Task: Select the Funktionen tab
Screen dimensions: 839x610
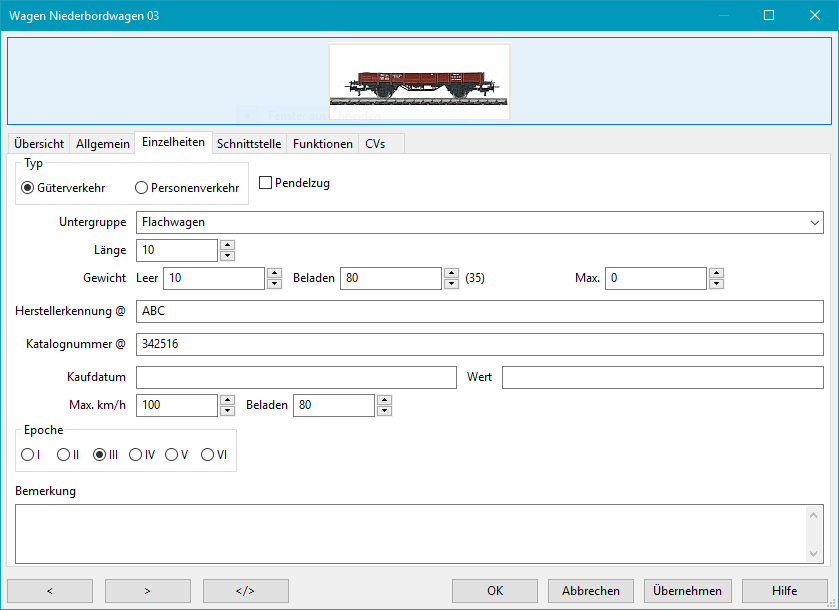Action: [322, 144]
